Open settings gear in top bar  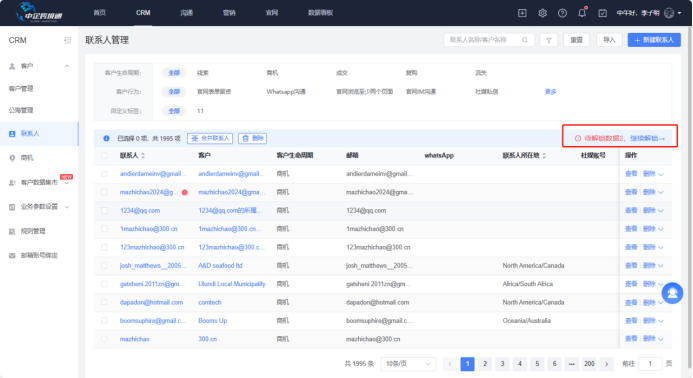click(x=542, y=13)
